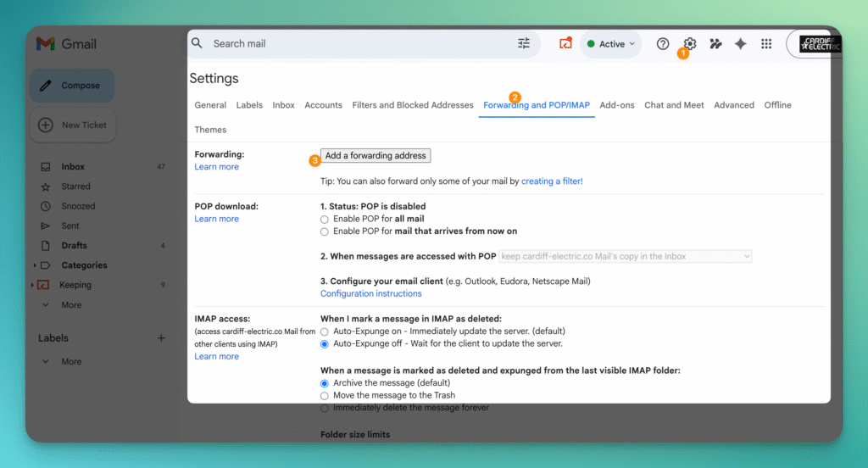This screenshot has width=868, height=468.
Task: Click the red Keeping toolbar icon
Action: (x=565, y=43)
